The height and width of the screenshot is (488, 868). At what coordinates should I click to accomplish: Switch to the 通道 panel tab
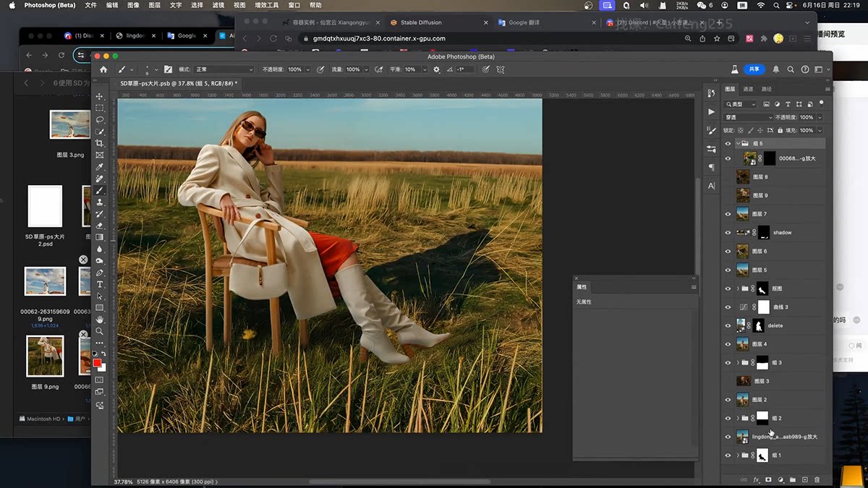point(748,89)
